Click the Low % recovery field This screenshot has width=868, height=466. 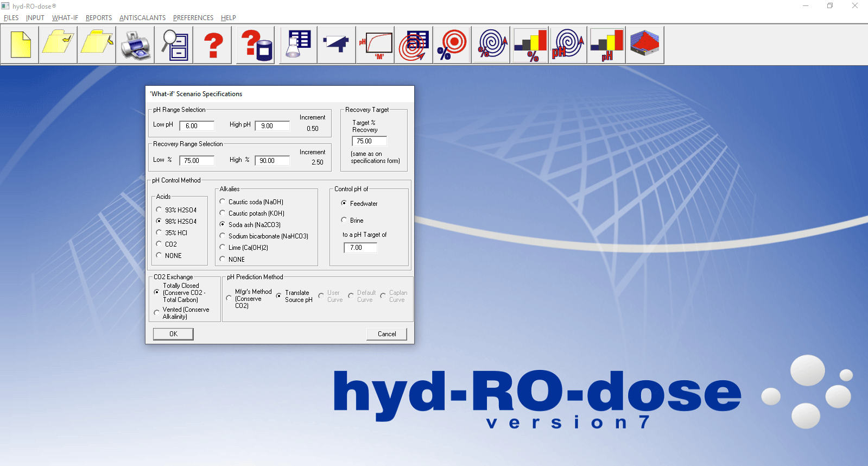pyautogui.click(x=197, y=160)
